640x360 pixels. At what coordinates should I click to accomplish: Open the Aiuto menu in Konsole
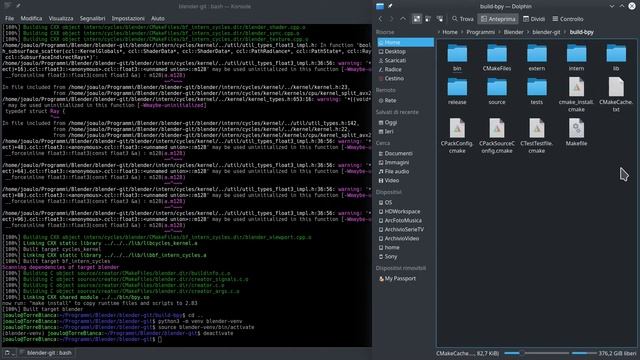158,18
